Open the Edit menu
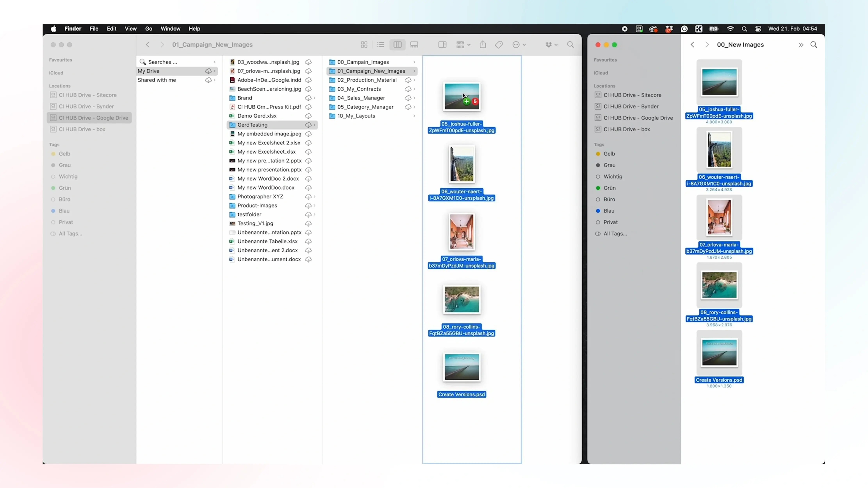The height and width of the screenshot is (488, 868). pos(111,29)
